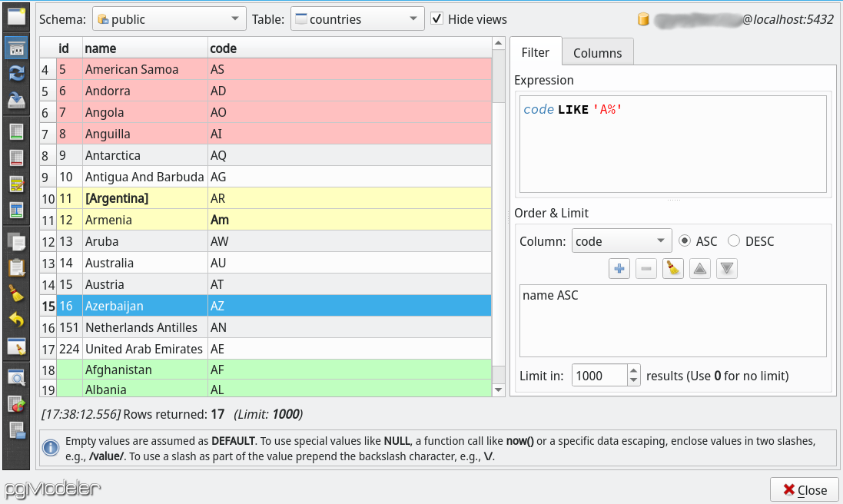Select the American Samoa name cell
The image size is (843, 504).
pos(145,69)
